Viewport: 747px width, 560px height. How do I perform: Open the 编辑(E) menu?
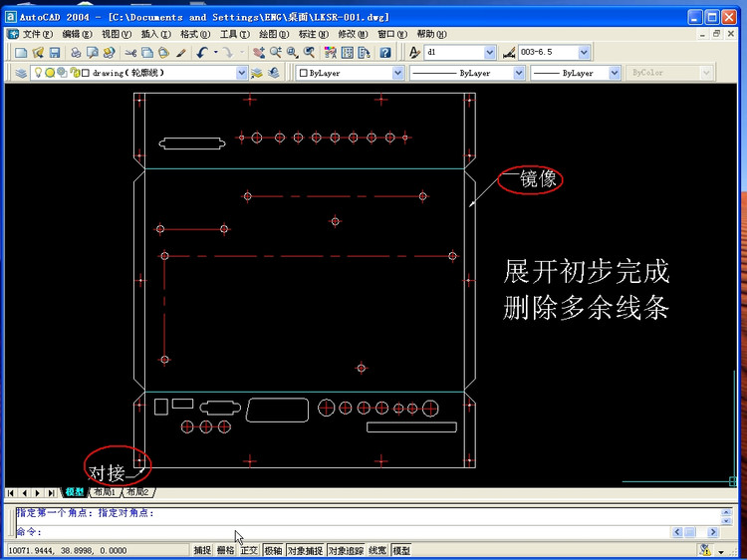coord(77,34)
